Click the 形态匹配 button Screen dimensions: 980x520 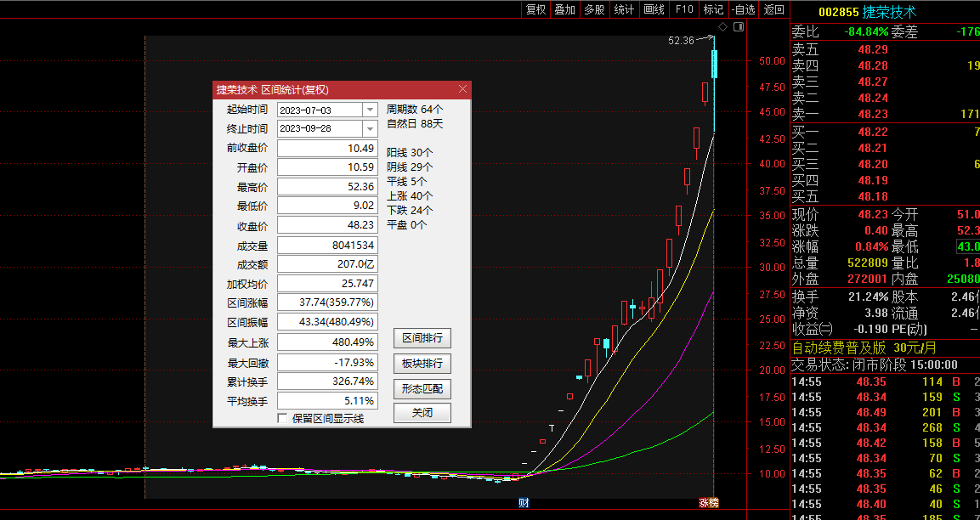tap(422, 389)
